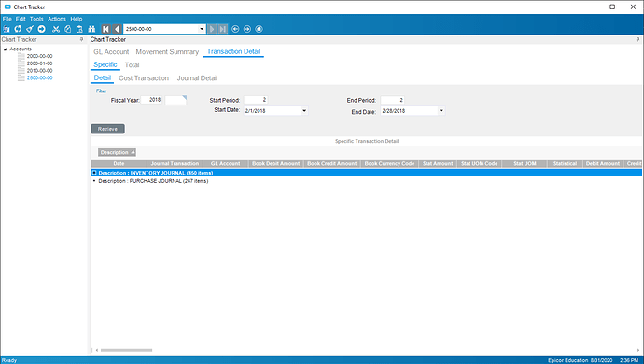Open the Tools menu

tap(36, 19)
